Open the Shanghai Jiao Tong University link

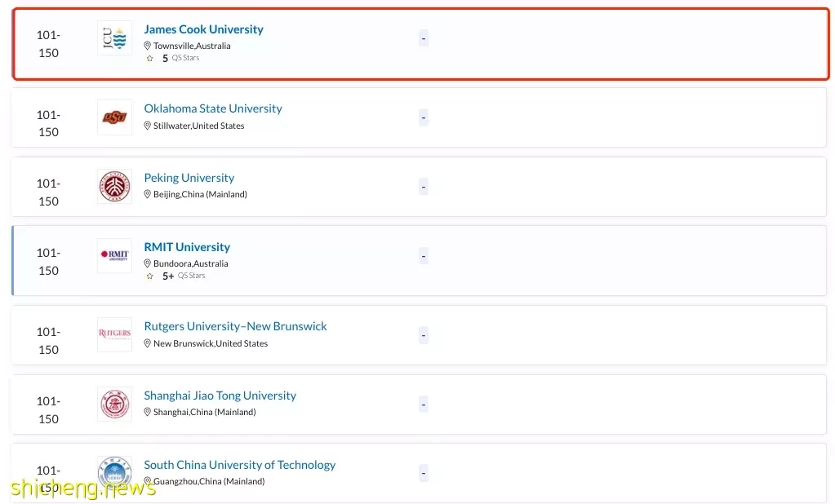[220, 396]
